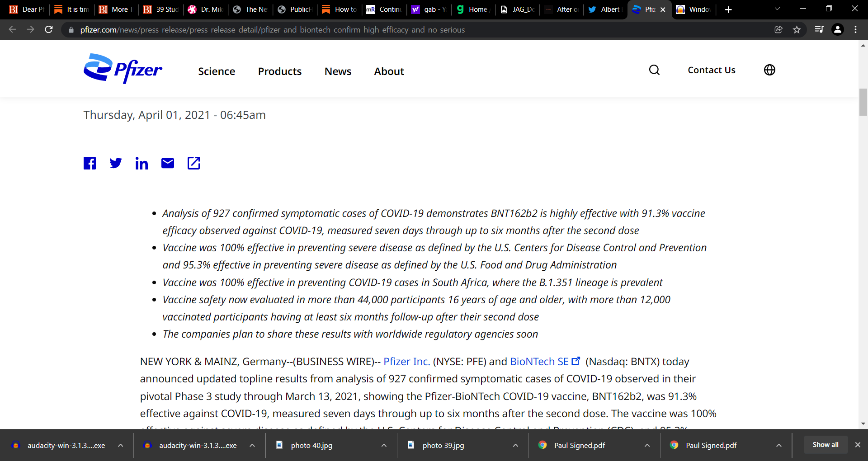The image size is (868, 461).
Task: Switch to the Dr. Mik tab
Action: click(x=206, y=9)
